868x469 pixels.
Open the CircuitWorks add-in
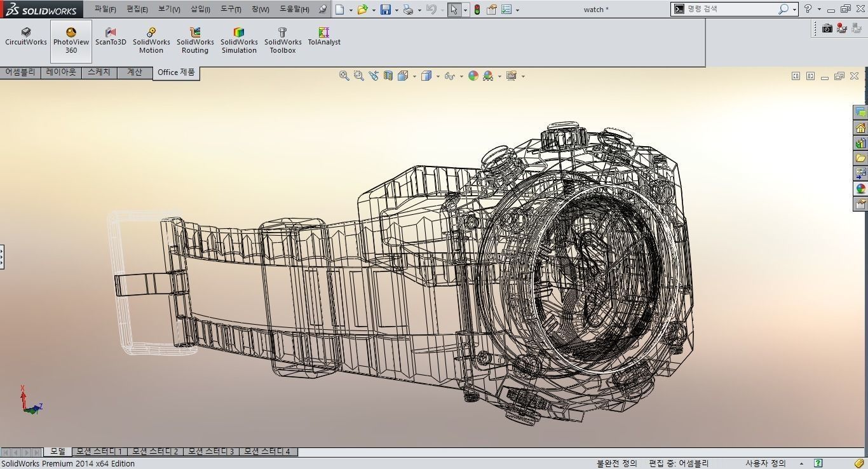pyautogui.click(x=26, y=37)
